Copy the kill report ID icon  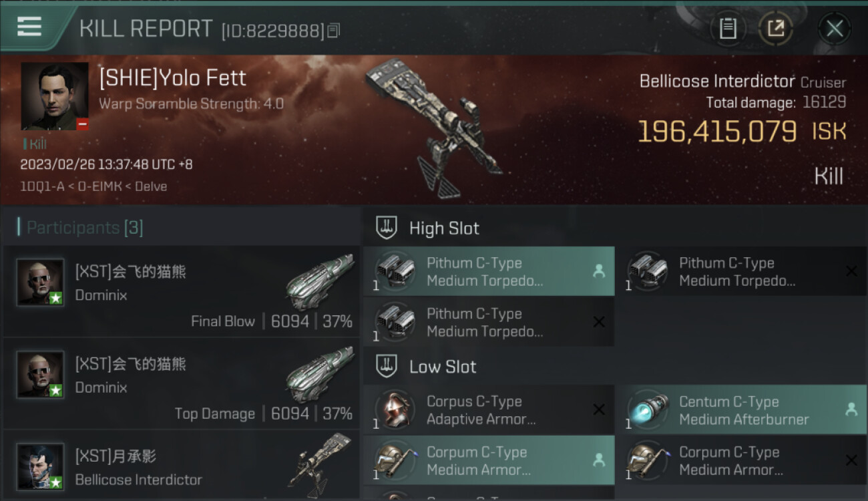click(334, 31)
